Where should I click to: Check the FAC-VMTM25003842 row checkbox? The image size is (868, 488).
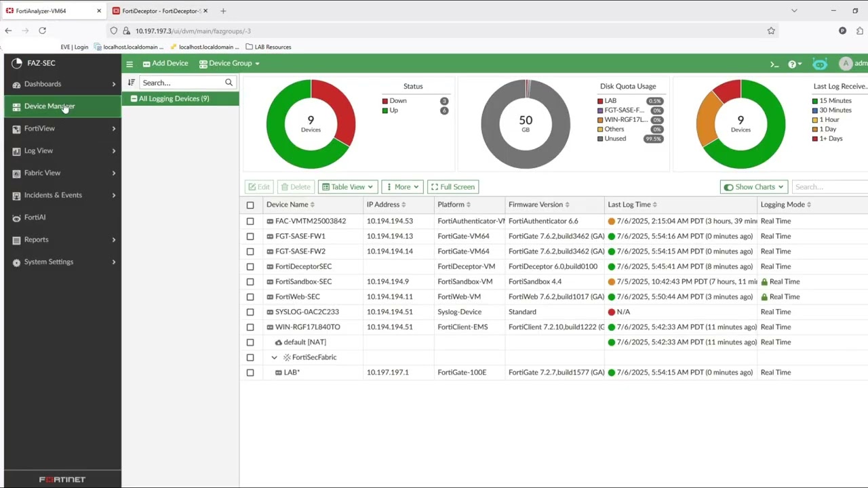click(250, 222)
